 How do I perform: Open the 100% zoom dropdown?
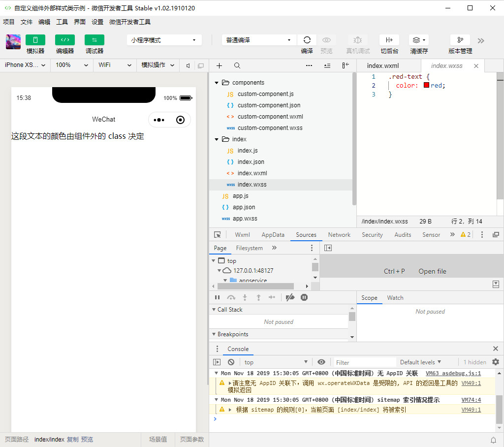tap(72, 65)
